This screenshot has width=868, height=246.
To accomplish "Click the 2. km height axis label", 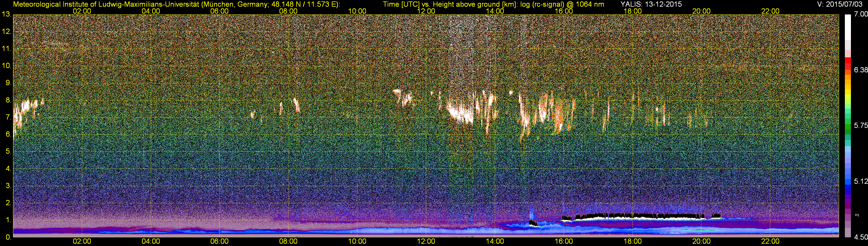I will pos(8,203).
